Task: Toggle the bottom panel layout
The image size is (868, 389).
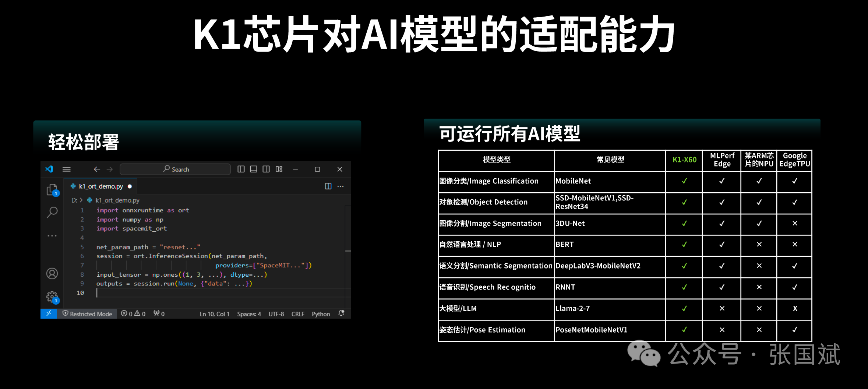Action: [254, 169]
